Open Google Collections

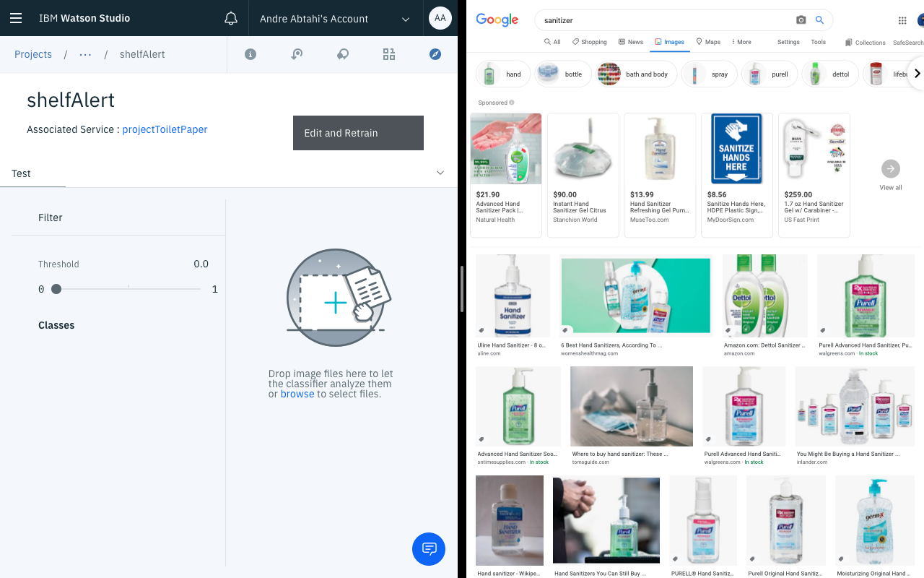[866, 43]
